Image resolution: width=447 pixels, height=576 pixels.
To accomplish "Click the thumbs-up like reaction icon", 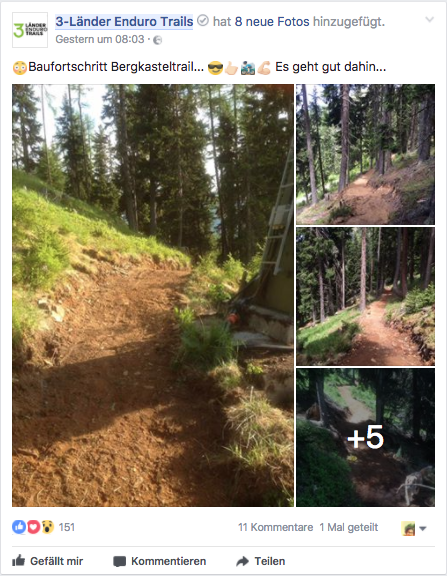I will [x=19, y=527].
